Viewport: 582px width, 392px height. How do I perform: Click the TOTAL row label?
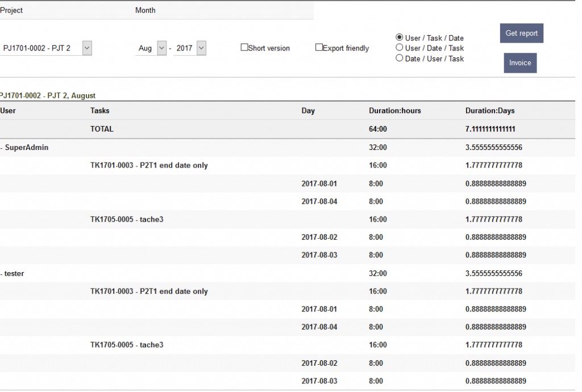(x=102, y=129)
